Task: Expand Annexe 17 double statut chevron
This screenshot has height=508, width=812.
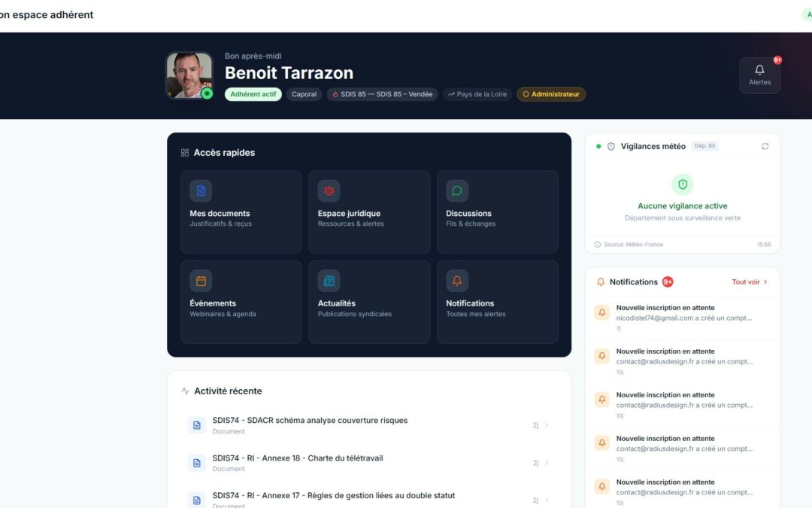Action: (547, 500)
